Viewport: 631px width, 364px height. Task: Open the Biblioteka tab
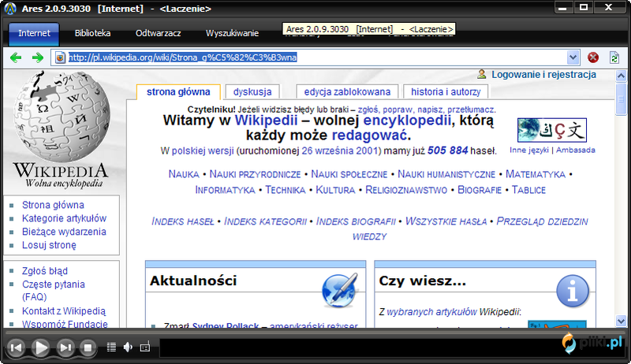tap(92, 33)
